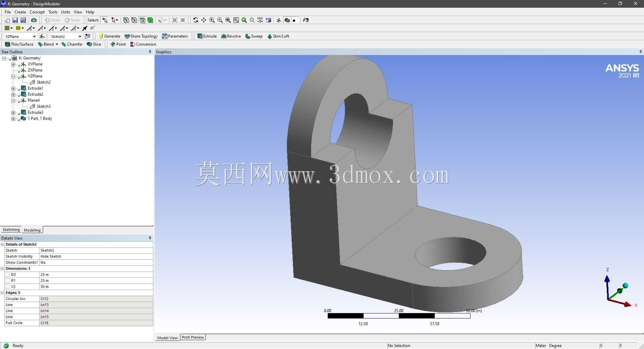Toggle Display Plane axes icon

point(279,20)
